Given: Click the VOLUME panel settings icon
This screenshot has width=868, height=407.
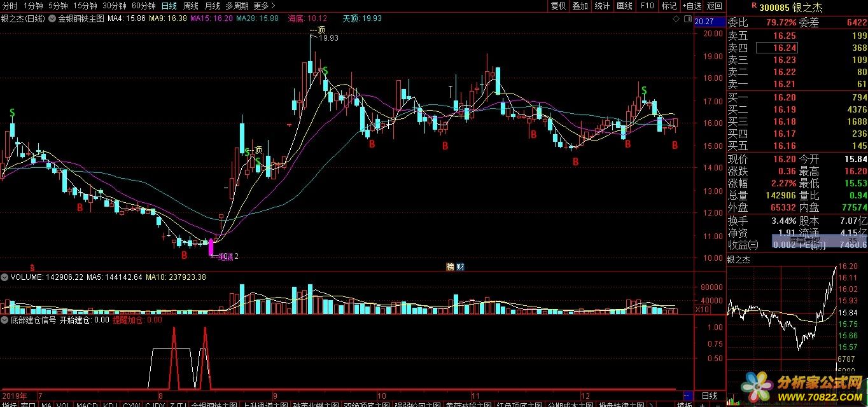Looking at the screenshot, I should 4,277.
